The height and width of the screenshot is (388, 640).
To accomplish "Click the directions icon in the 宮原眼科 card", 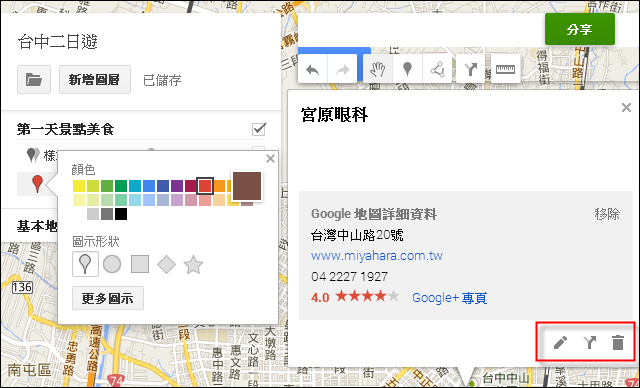I will 590,342.
